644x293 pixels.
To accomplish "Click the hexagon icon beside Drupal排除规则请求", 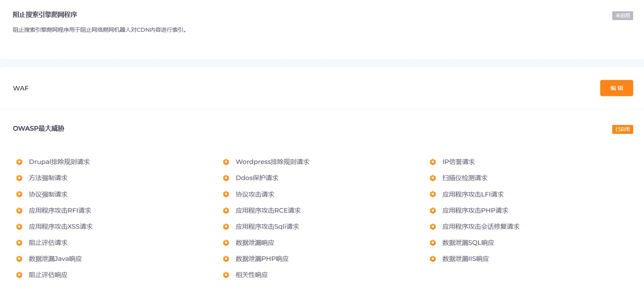I will (19, 162).
